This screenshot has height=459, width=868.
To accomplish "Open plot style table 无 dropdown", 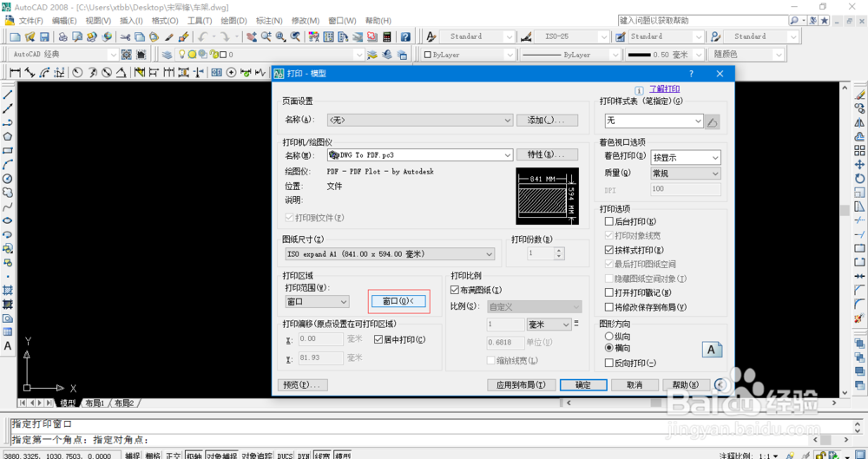I will click(x=654, y=121).
